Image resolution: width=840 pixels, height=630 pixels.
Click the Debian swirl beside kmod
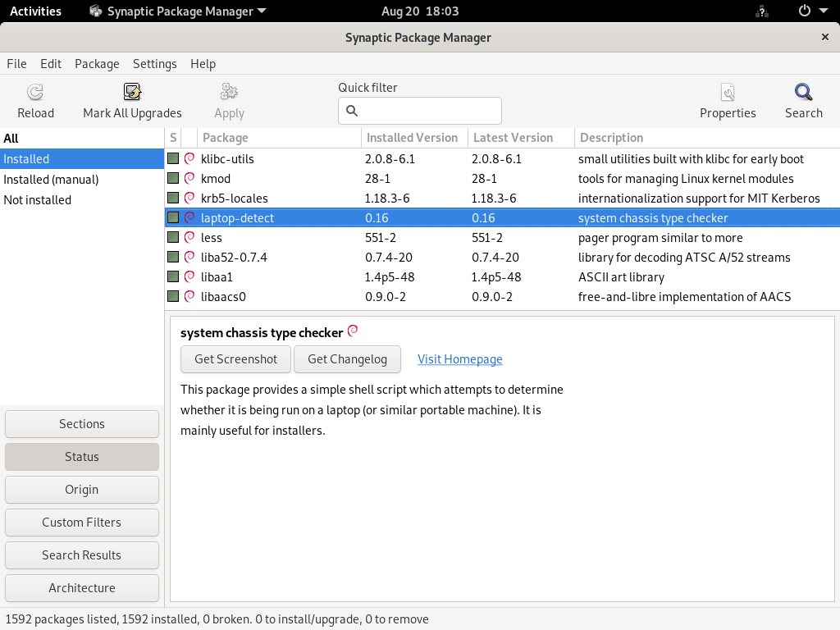(x=188, y=178)
